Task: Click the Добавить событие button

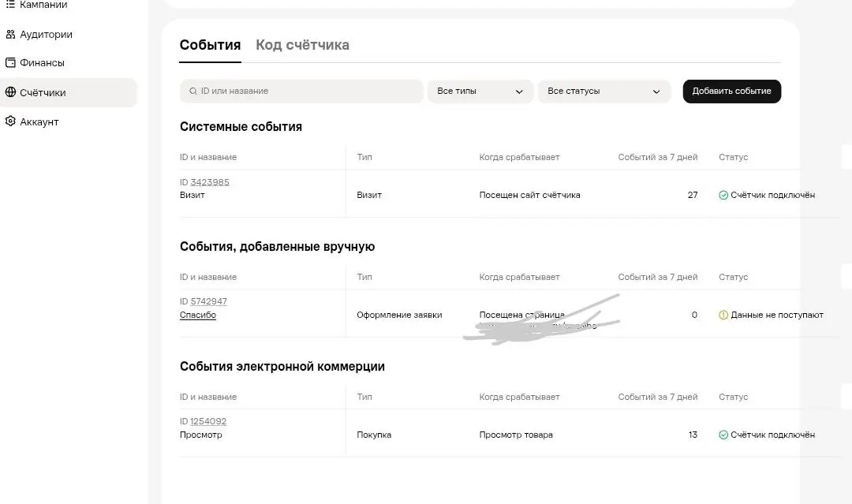Action: pyautogui.click(x=732, y=91)
